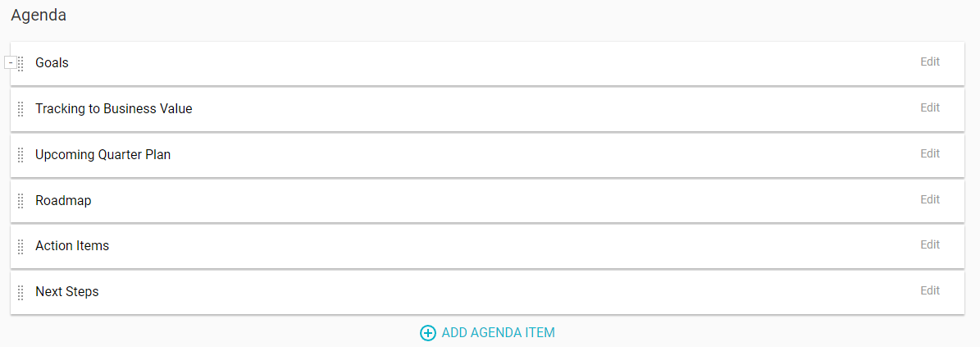Click drag handle for Tracking to Business Value

[x=21, y=109]
